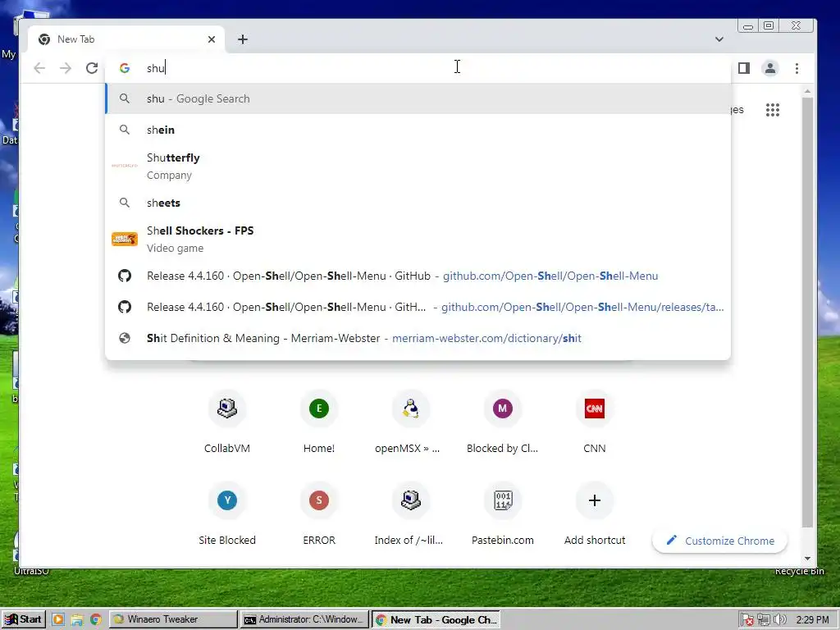Open first GitHub Open-Shell-Menu release suggestion
The width and height of the screenshot is (840, 630).
click(418, 276)
